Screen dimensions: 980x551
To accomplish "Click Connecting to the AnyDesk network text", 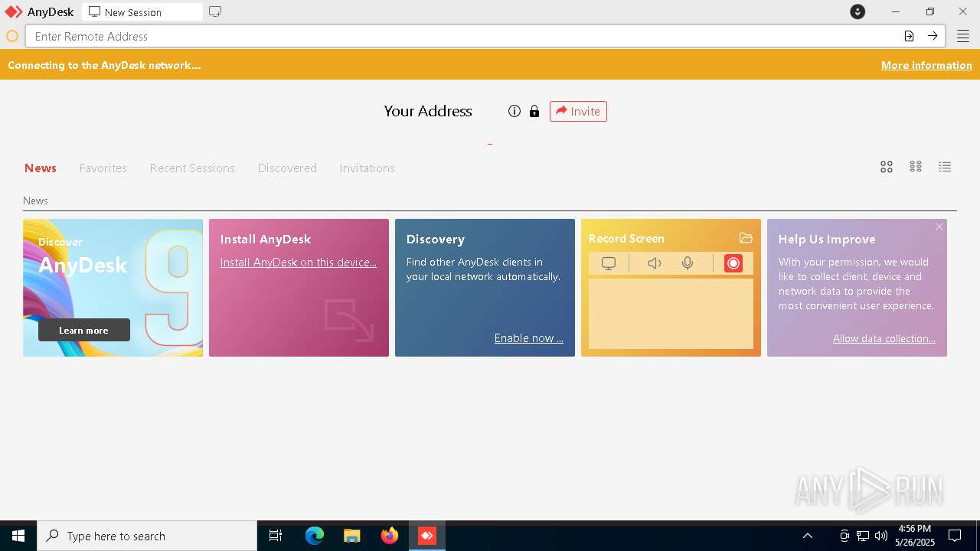I will (x=104, y=65).
